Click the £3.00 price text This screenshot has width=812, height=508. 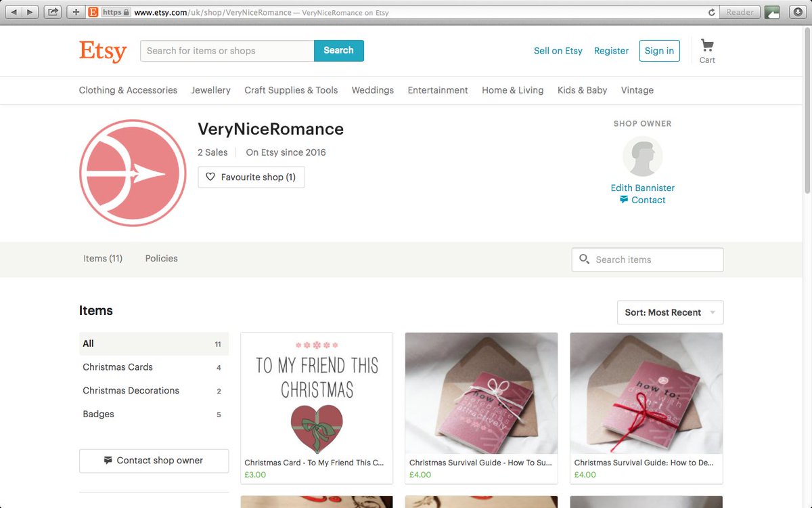255,475
